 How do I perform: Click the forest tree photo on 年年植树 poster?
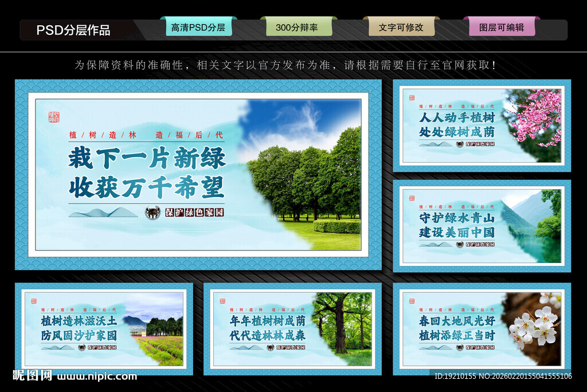pyautogui.click(x=343, y=329)
